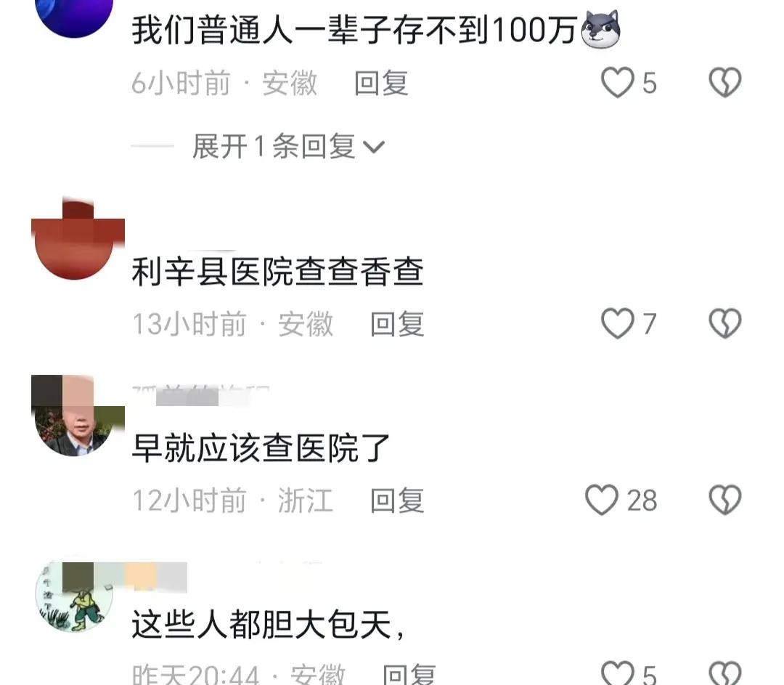Click the chevron next to 展开1条回复
The image size is (784, 685).
tap(374, 147)
